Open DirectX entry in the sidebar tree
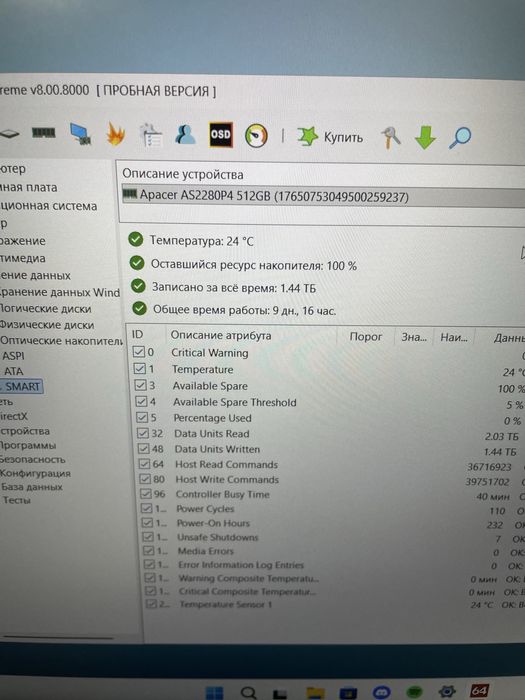Screen dimensions: 525x700 coord(14,416)
